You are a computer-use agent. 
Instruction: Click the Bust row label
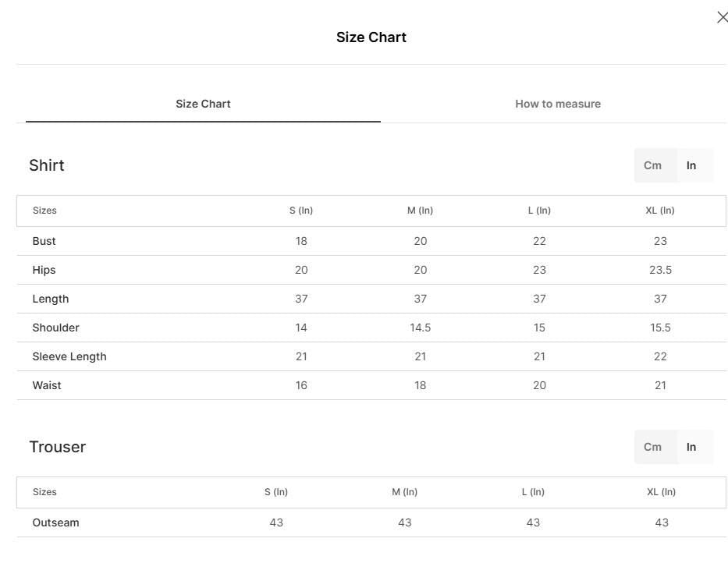[44, 241]
